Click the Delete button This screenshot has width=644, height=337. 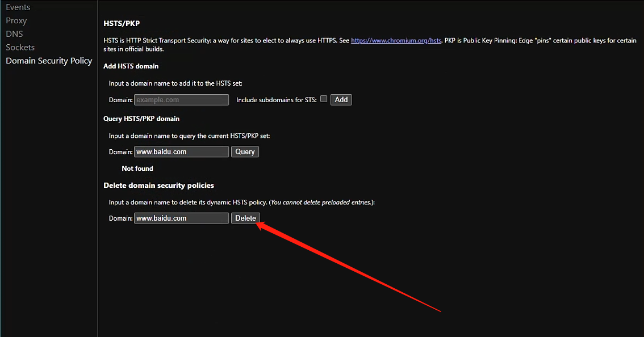245,218
